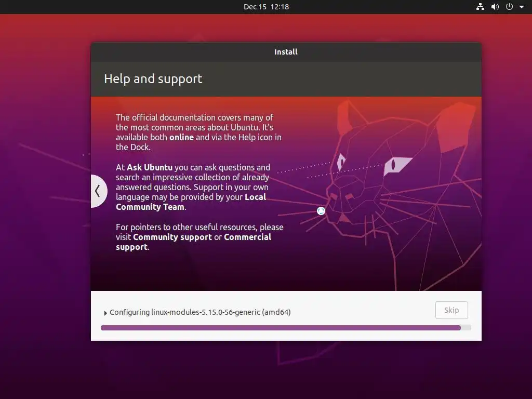Image resolution: width=532 pixels, height=399 pixels.
Task: Open the bold 'online' documentation link
Action: 181,137
